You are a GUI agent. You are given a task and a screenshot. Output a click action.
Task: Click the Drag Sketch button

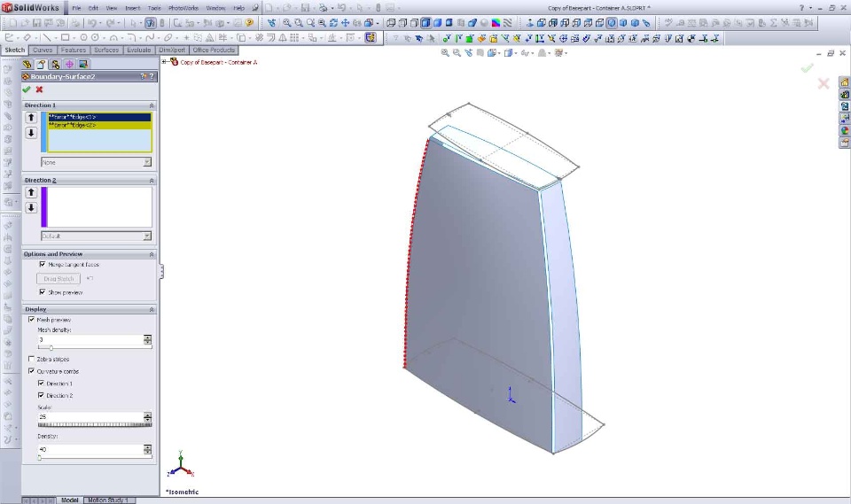pos(59,278)
